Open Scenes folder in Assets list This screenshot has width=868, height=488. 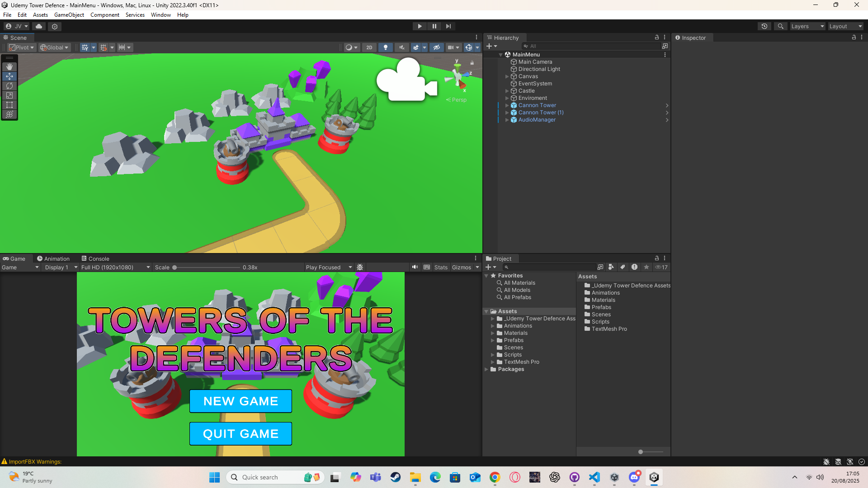point(601,314)
